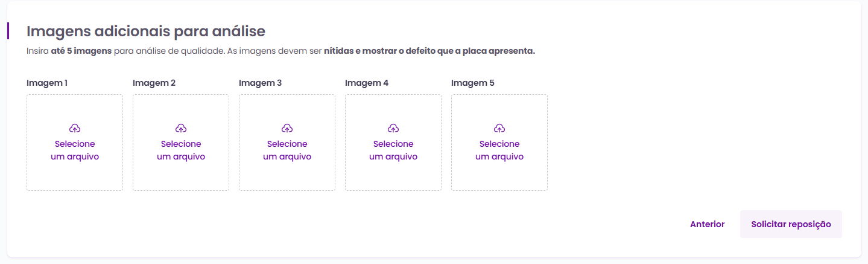868x264 pixels.
Task: Click the upload cloud icon for Imagem 1
Action: 75,128
